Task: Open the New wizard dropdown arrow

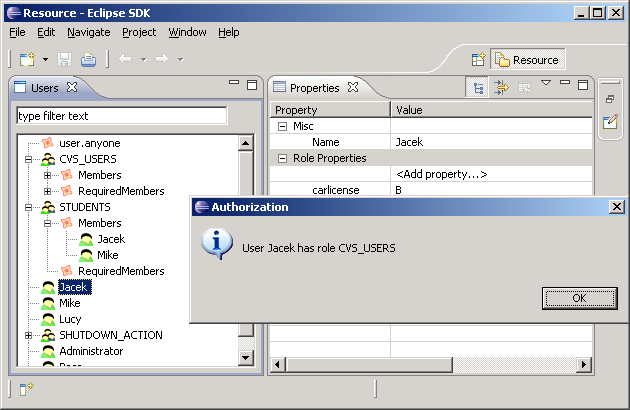Action: click(45, 60)
